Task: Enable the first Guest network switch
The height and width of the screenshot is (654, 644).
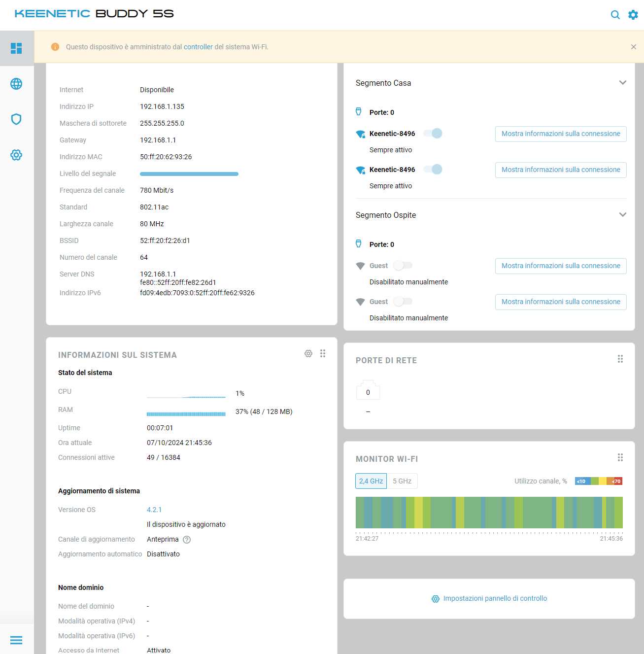Action: click(403, 266)
